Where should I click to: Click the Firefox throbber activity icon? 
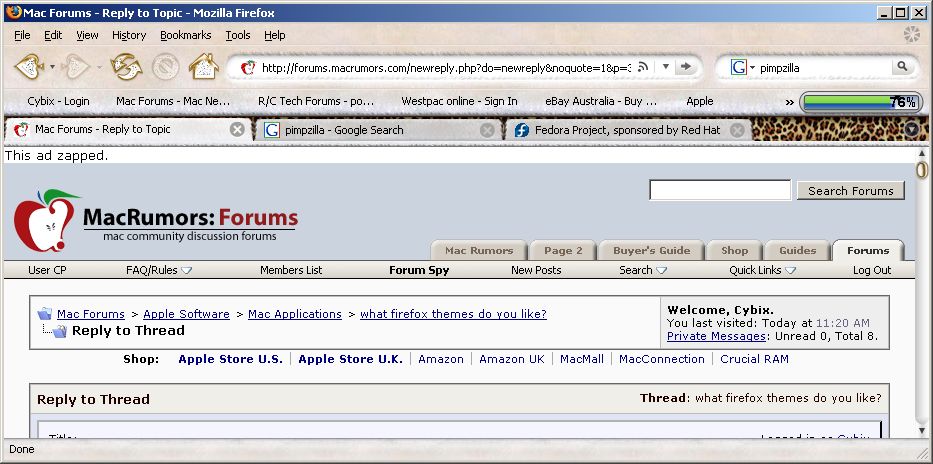pyautogui.click(x=912, y=35)
